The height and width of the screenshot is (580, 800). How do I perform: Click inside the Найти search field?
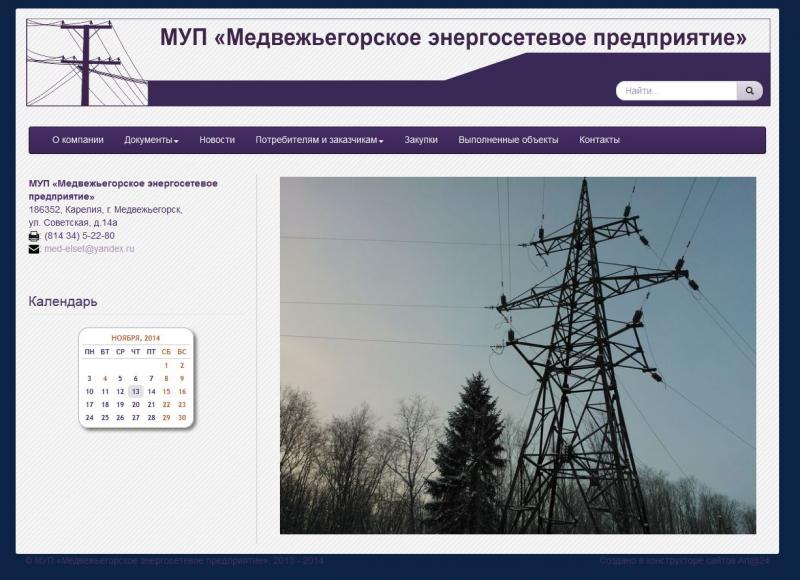click(x=677, y=91)
